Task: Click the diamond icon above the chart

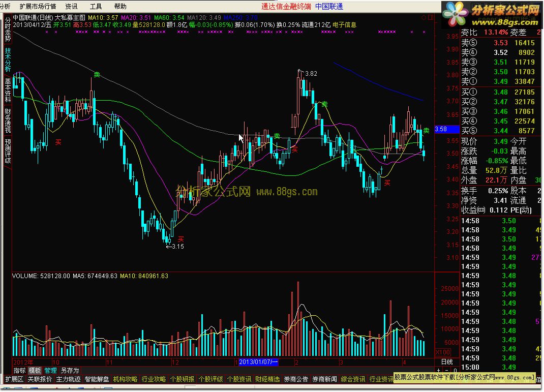Action: coord(424,17)
